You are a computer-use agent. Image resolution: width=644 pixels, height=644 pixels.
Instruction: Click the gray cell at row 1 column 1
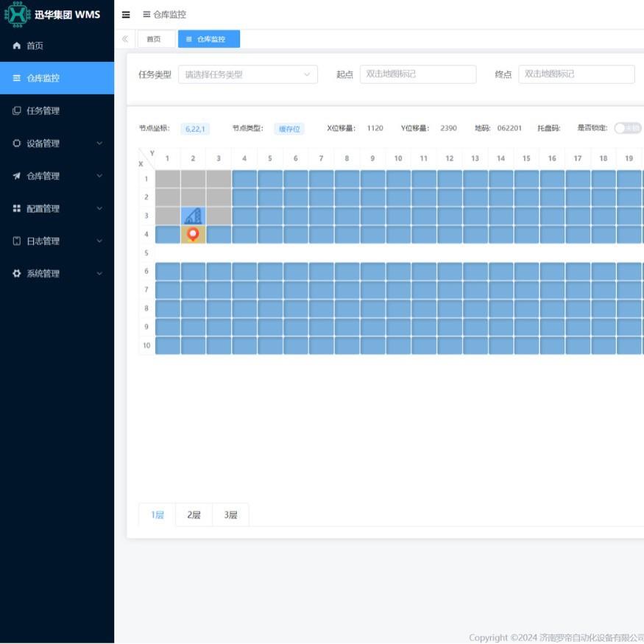point(168,179)
